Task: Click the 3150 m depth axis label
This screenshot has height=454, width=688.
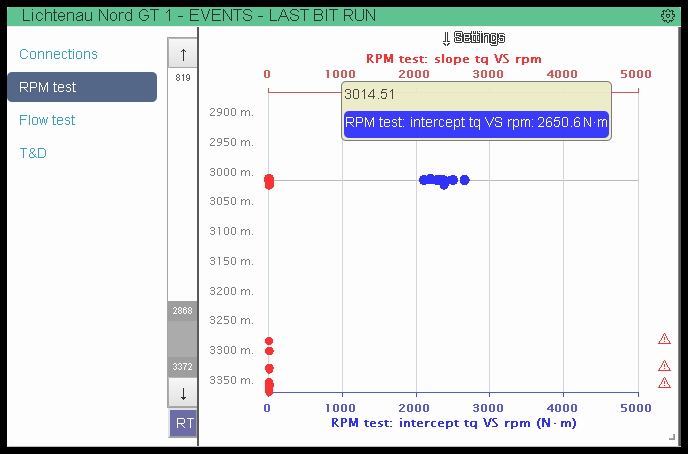Action: (x=231, y=261)
